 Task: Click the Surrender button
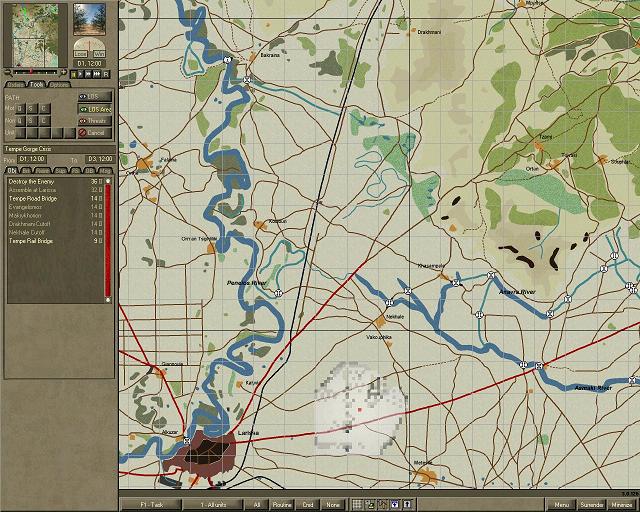pos(592,505)
